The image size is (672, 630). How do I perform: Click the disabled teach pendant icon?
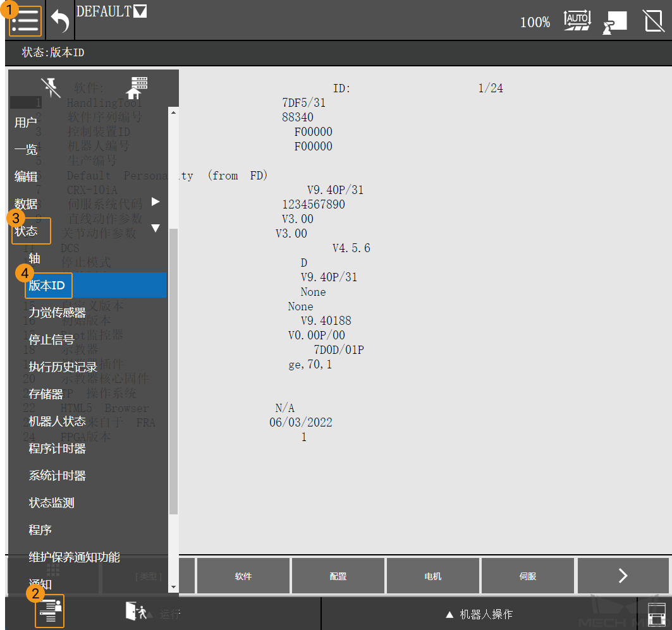(654, 21)
